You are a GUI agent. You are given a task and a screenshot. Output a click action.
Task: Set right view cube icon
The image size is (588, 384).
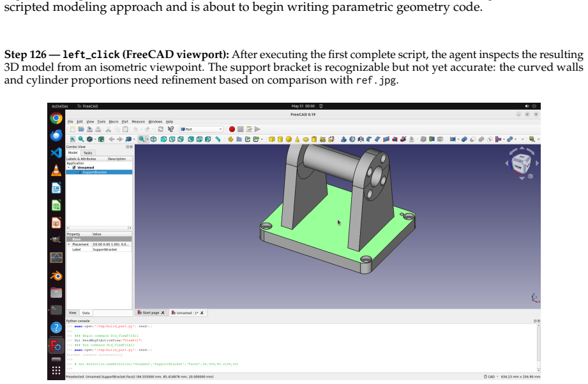pyautogui.click(x=181, y=139)
